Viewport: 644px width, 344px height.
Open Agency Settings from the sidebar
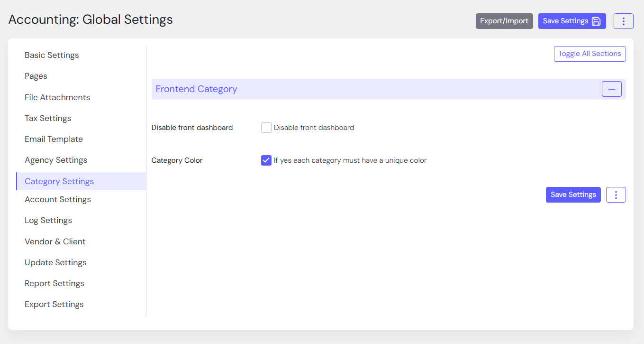(x=56, y=160)
